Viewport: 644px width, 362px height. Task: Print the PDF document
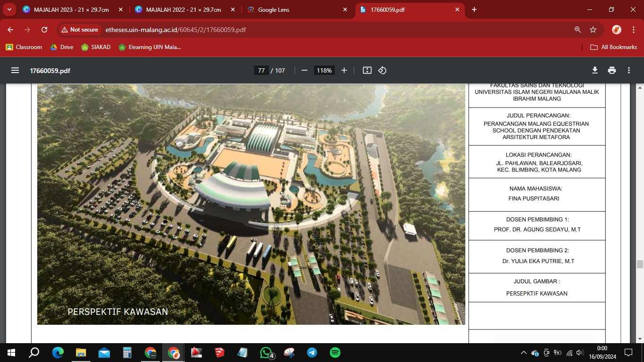[612, 70]
